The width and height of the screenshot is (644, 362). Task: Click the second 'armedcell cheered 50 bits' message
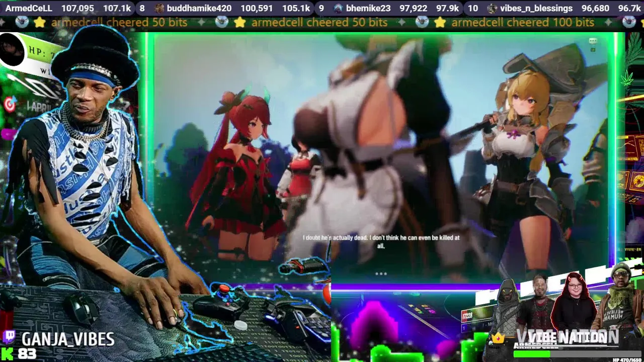[x=319, y=22]
